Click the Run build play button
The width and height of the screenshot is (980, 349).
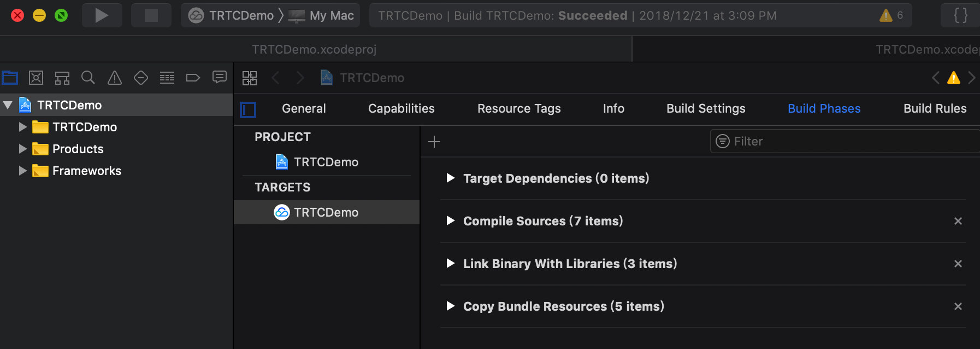tap(101, 15)
